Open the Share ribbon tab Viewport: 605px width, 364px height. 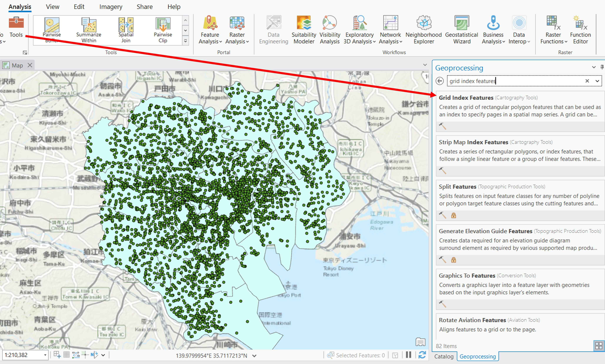[x=144, y=7]
